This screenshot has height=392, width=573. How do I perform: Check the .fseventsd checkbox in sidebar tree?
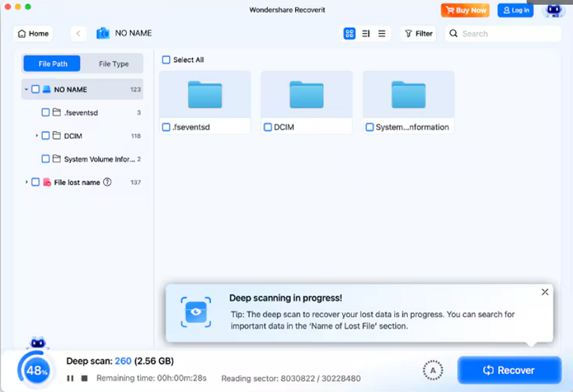click(45, 112)
